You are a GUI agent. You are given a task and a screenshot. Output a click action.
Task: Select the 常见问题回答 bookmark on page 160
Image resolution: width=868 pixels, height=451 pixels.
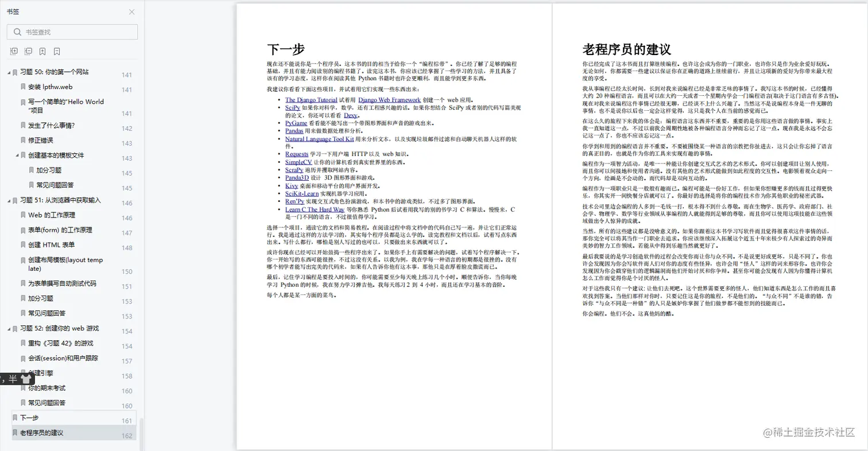click(47, 403)
